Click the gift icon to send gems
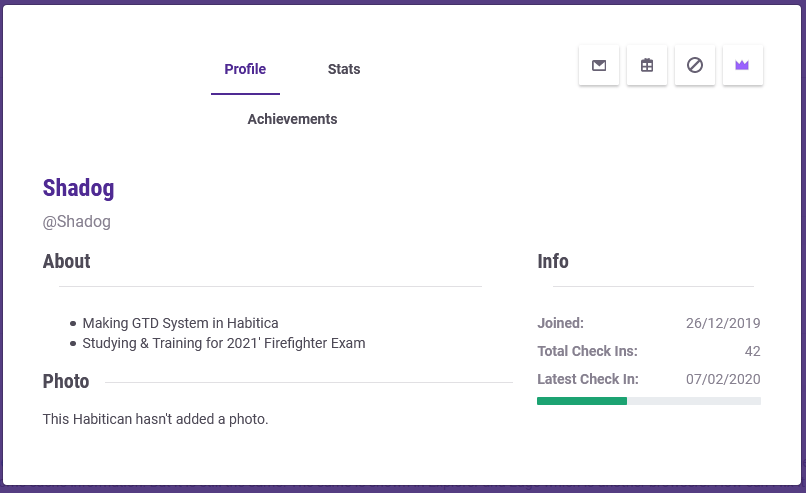806x493 pixels. coord(647,65)
